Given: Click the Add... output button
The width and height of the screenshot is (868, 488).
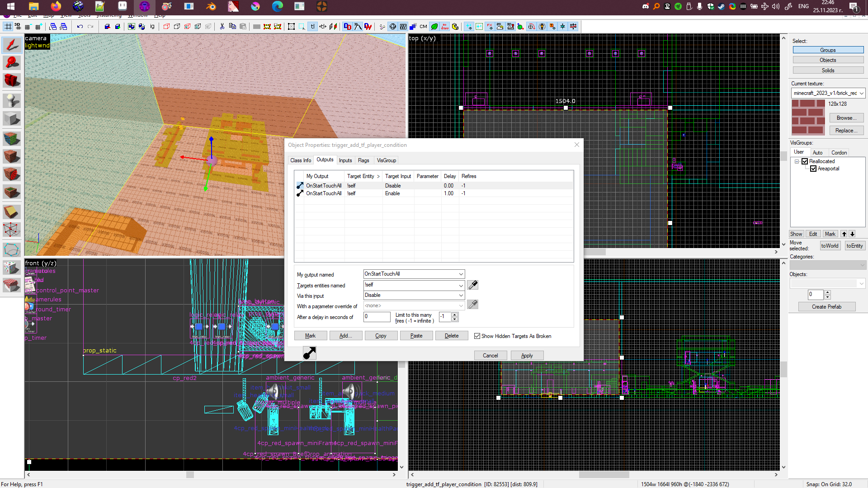Looking at the screenshot, I should point(346,336).
